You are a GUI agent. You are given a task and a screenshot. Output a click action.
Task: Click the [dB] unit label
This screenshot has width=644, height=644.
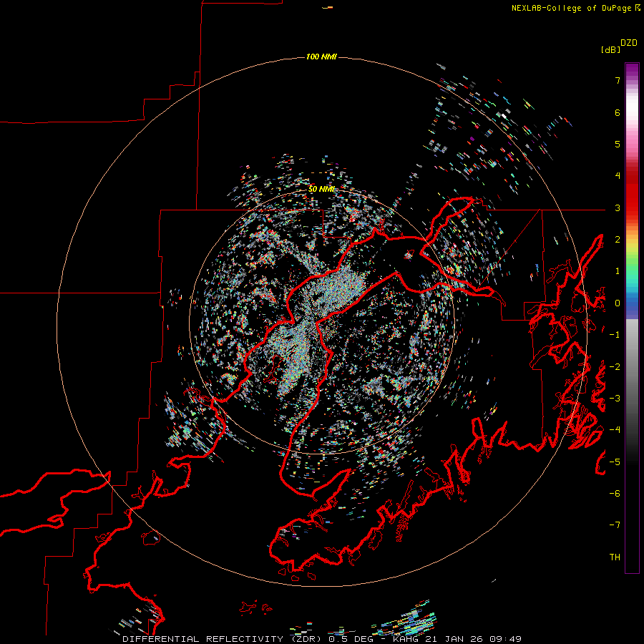(x=611, y=49)
